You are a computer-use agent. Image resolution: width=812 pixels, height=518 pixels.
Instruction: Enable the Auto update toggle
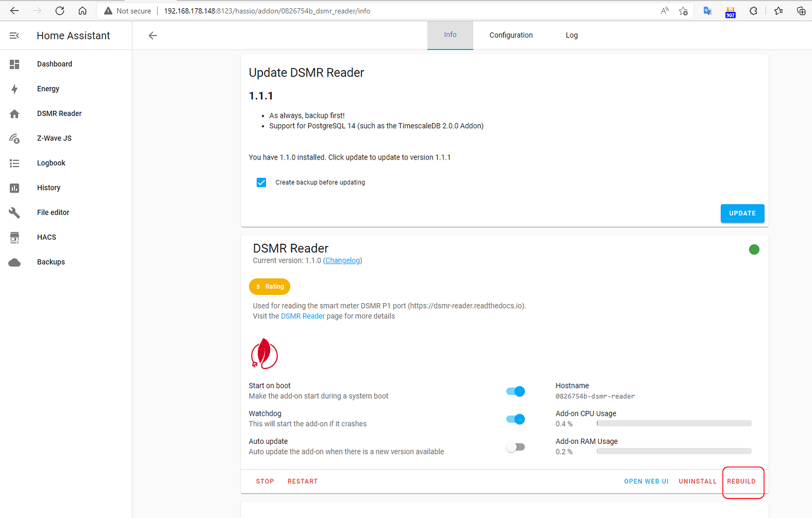tap(515, 447)
